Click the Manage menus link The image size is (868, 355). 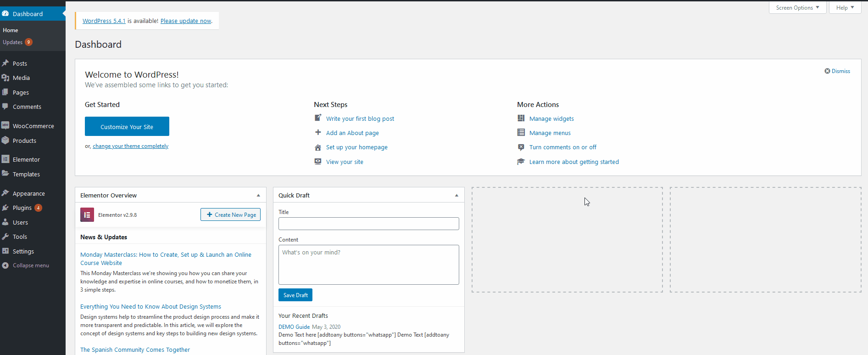(x=550, y=133)
